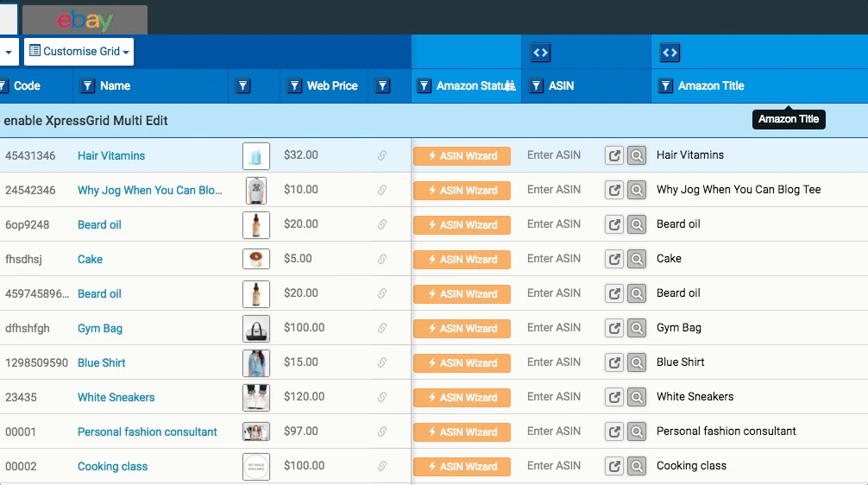Click the magnifier icon in the Cake row
The height and width of the screenshot is (485, 868).
tap(637, 259)
